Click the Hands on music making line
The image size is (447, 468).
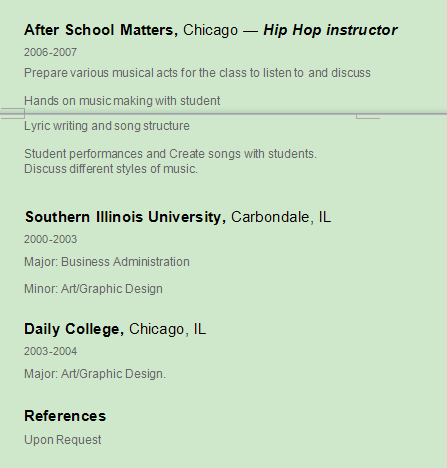click(x=122, y=101)
